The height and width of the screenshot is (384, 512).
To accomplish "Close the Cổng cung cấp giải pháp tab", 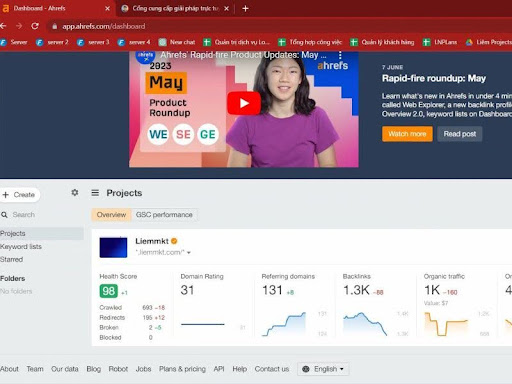I will [x=226, y=8].
